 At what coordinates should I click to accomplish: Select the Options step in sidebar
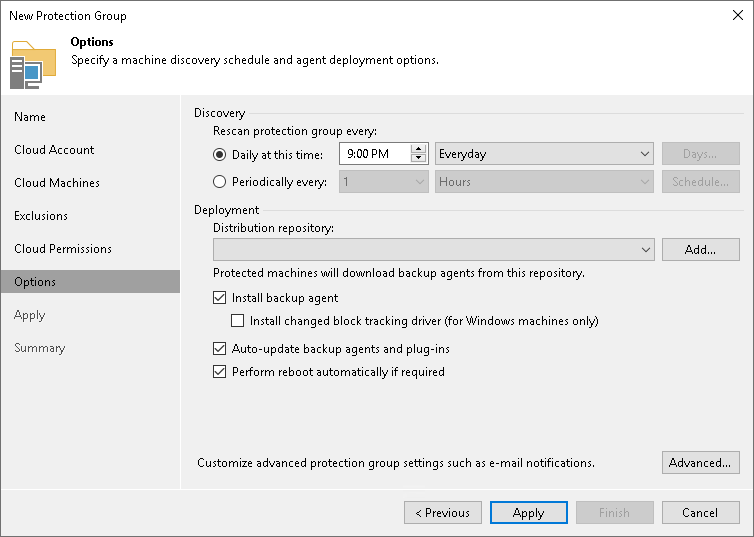pyautogui.click(x=90, y=282)
